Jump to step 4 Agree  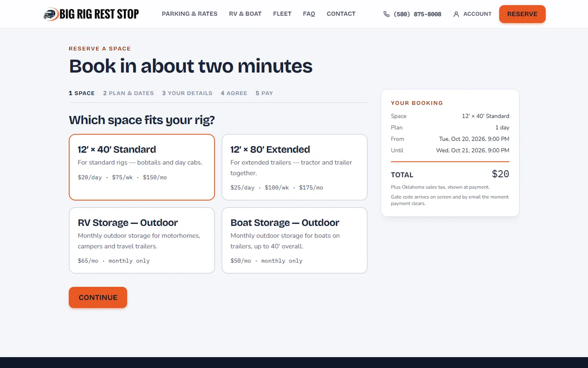[234, 93]
